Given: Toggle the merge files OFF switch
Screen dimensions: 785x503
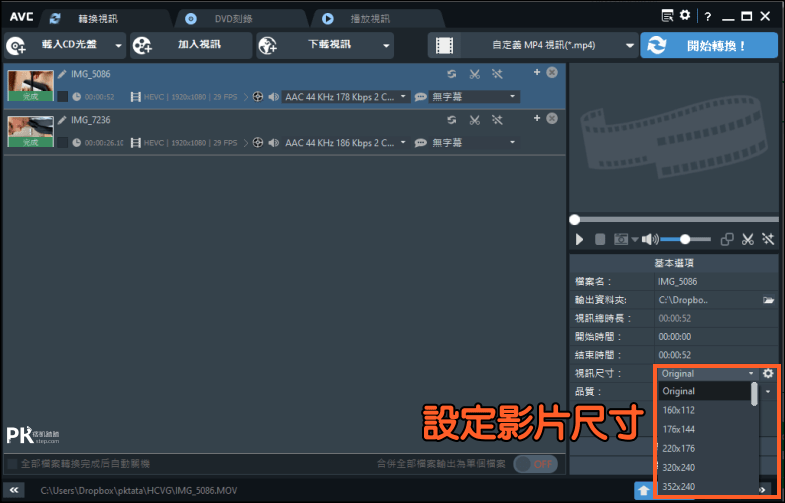Looking at the screenshot, I should pyautogui.click(x=535, y=464).
